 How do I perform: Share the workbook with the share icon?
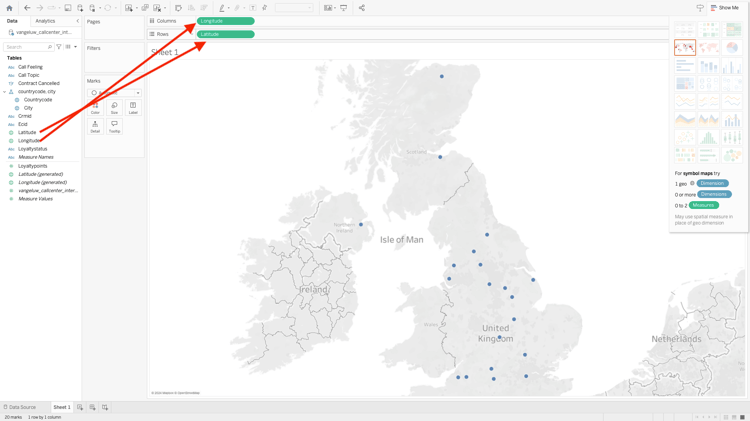(362, 8)
